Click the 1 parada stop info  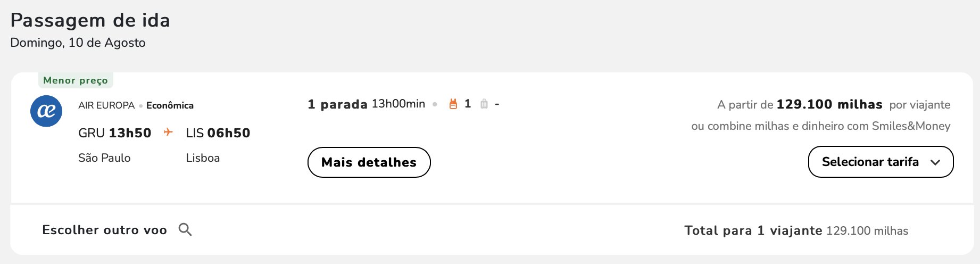(x=337, y=104)
